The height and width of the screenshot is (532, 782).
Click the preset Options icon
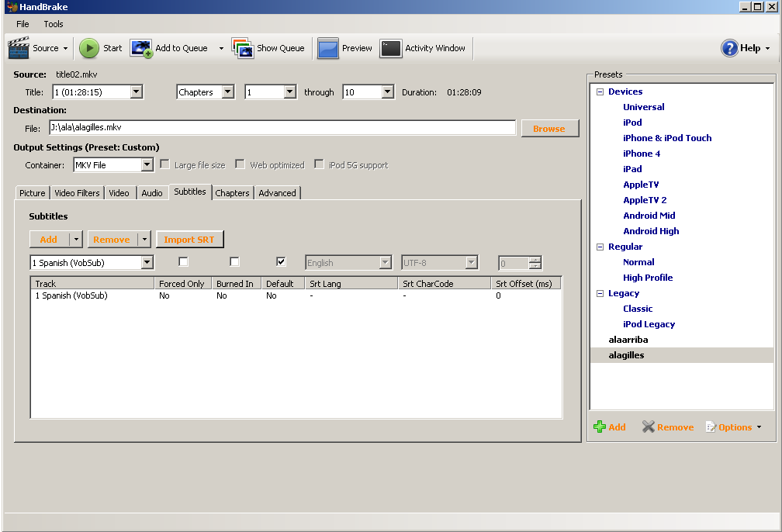[711, 427]
